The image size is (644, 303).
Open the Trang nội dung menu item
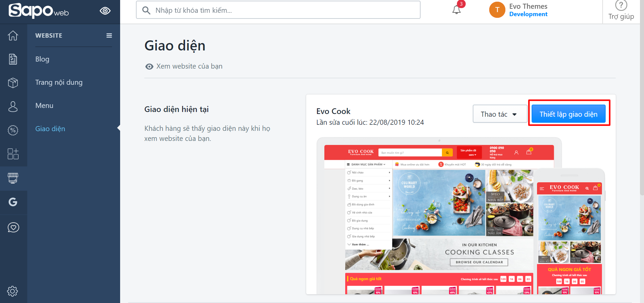click(x=59, y=82)
